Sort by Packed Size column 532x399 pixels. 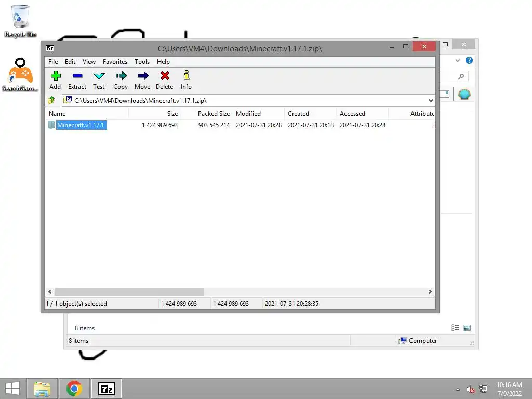point(206,114)
